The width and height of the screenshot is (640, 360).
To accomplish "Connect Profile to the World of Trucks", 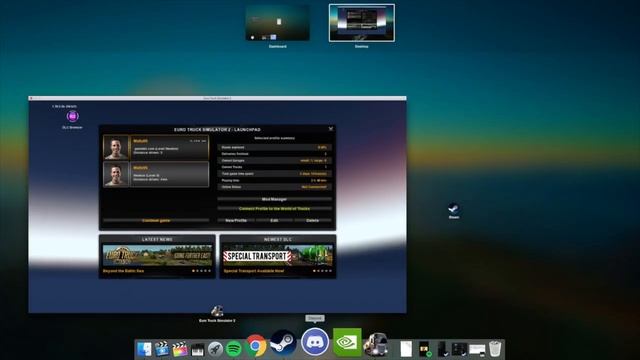I will pos(274,209).
